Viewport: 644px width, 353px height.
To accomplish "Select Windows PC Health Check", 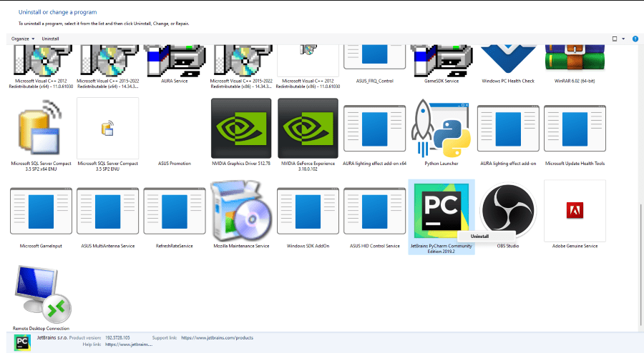I will 508,65.
